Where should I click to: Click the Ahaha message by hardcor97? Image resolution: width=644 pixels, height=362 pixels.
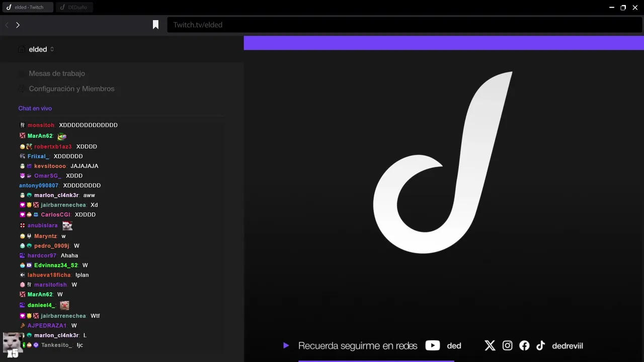pyautogui.click(x=69, y=255)
